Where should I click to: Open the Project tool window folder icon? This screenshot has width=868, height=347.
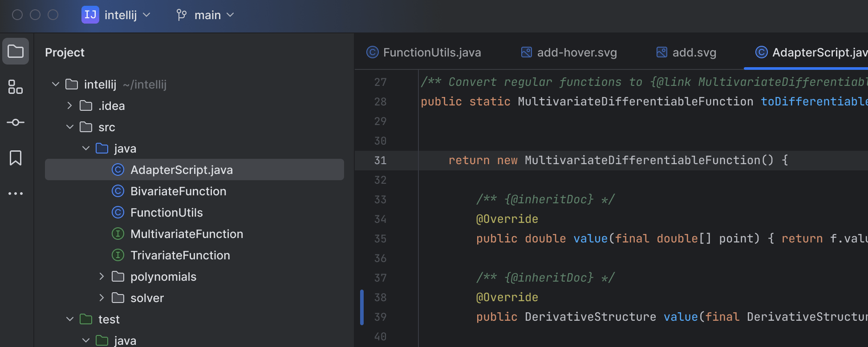16,51
